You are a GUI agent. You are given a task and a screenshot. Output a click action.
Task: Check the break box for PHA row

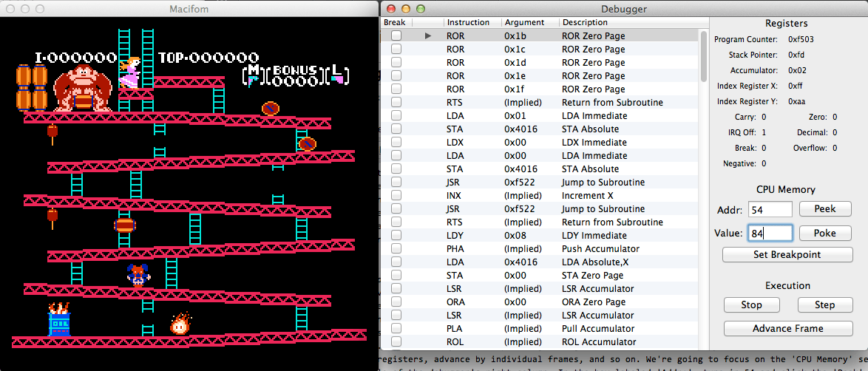click(396, 248)
